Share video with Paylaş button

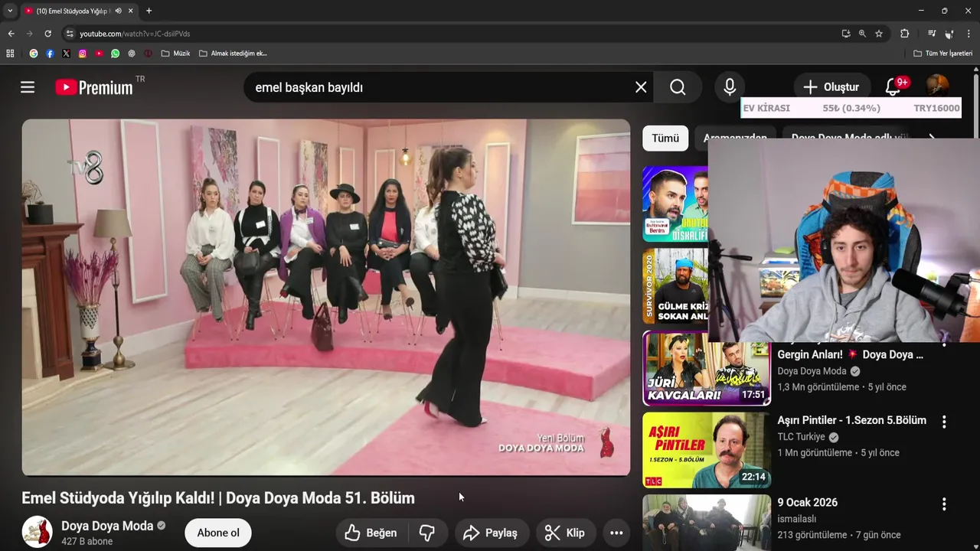(x=491, y=533)
